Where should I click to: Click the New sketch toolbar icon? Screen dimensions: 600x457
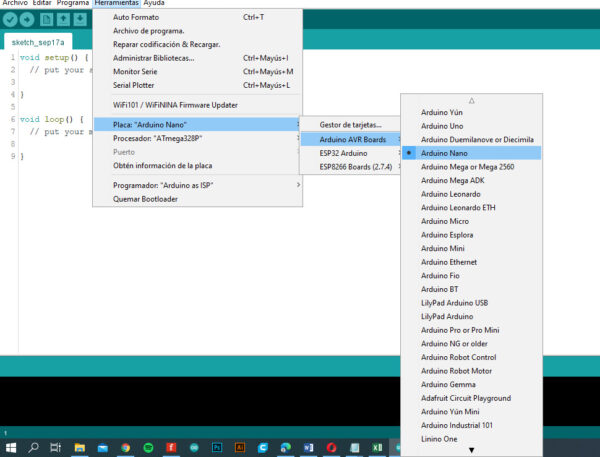click(46, 20)
